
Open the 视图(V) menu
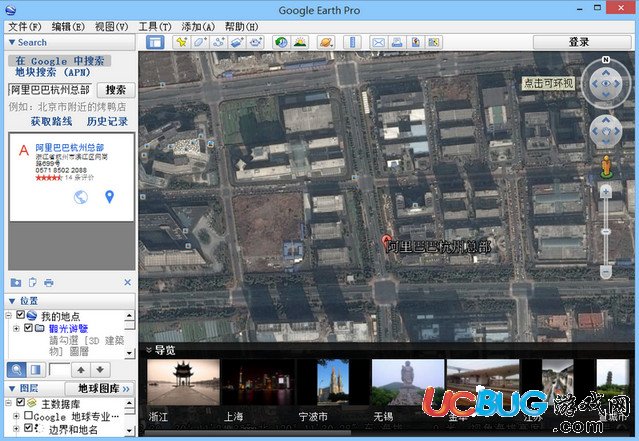coord(111,26)
